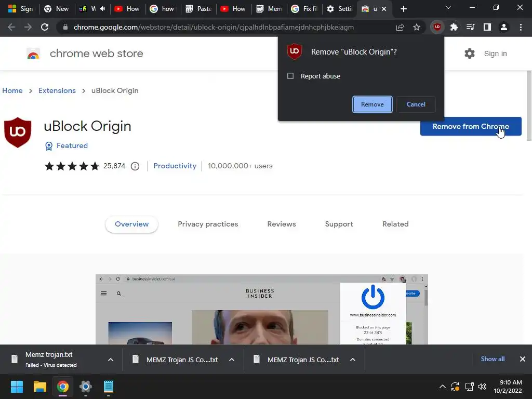Click the network icon in system tray
This screenshot has height=399, width=532.
(469, 387)
